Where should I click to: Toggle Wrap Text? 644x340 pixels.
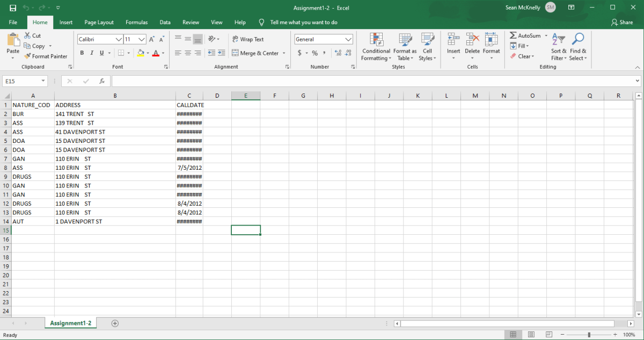pyautogui.click(x=248, y=39)
